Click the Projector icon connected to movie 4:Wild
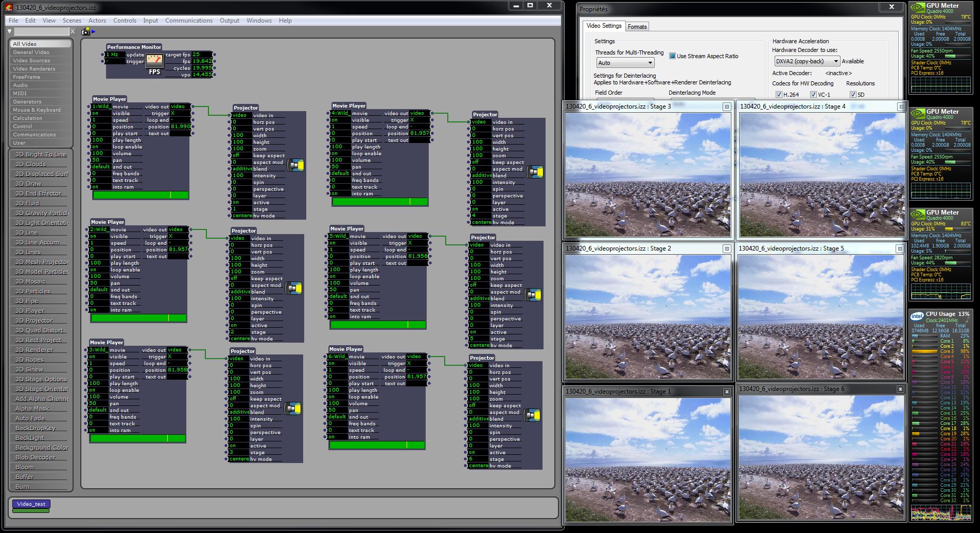Image resolution: width=980 pixels, height=533 pixels. pyautogui.click(x=536, y=172)
